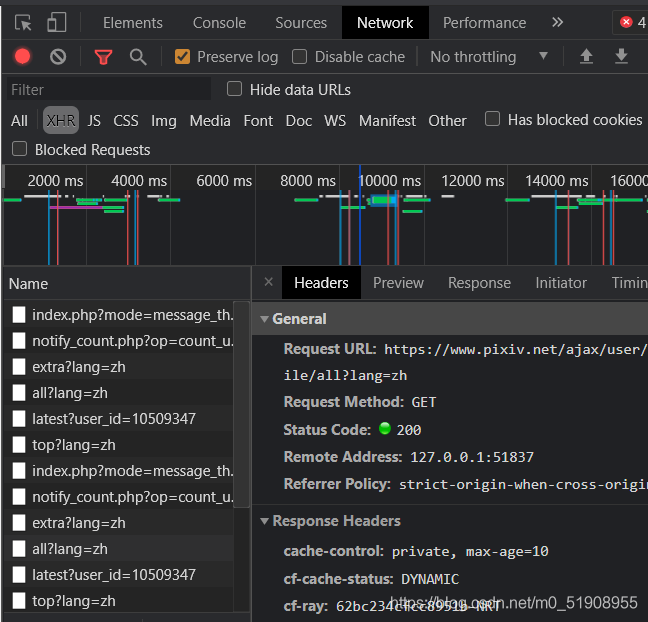Viewport: 648px width, 622px height.
Task: Click the cache-control header value
Action: pyautogui.click(x=470, y=551)
